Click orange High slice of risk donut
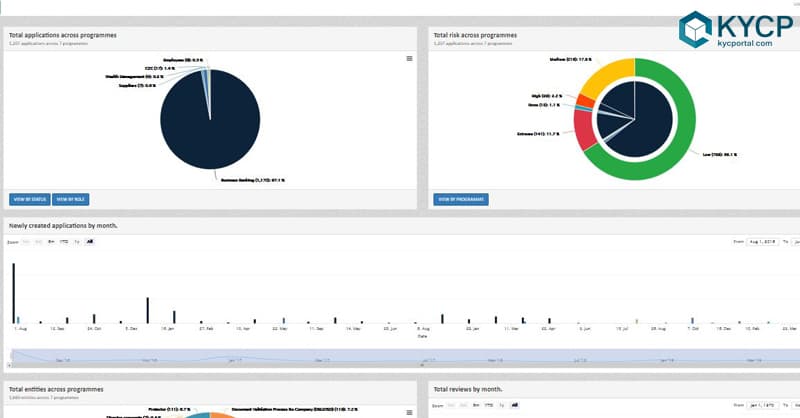Viewport: 800px width, 418px height. point(585,101)
